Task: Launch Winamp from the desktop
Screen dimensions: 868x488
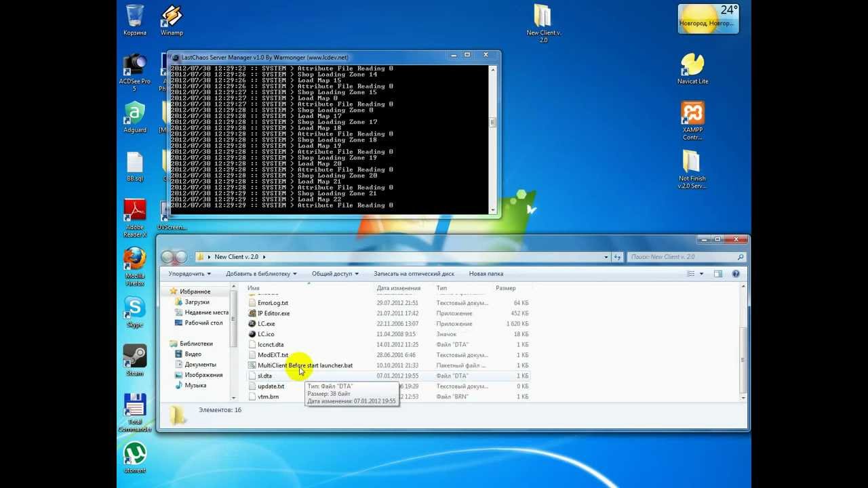Action: (172, 20)
